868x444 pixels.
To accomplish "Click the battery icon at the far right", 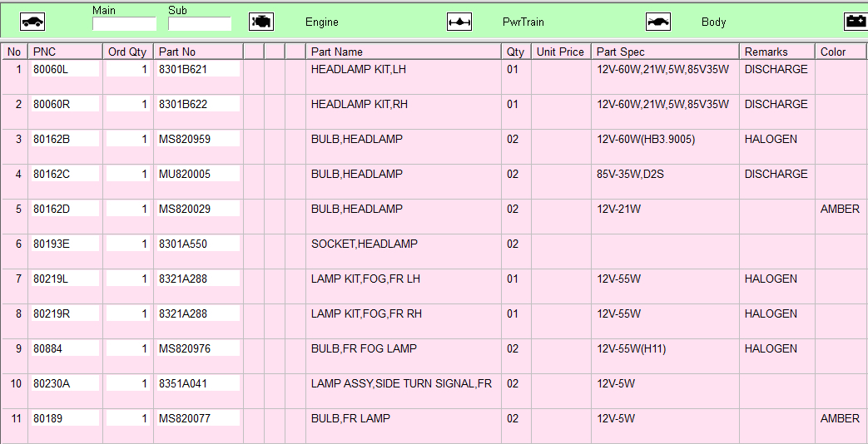I will [856, 22].
